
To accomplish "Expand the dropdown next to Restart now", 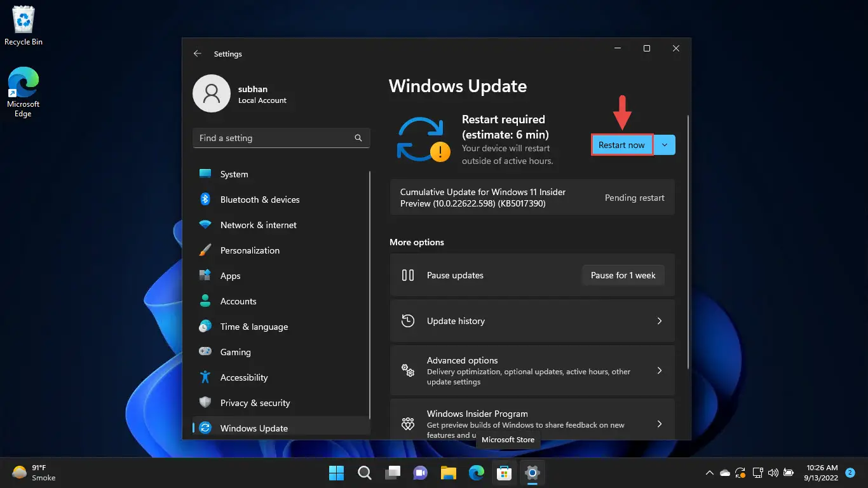I will (x=664, y=145).
